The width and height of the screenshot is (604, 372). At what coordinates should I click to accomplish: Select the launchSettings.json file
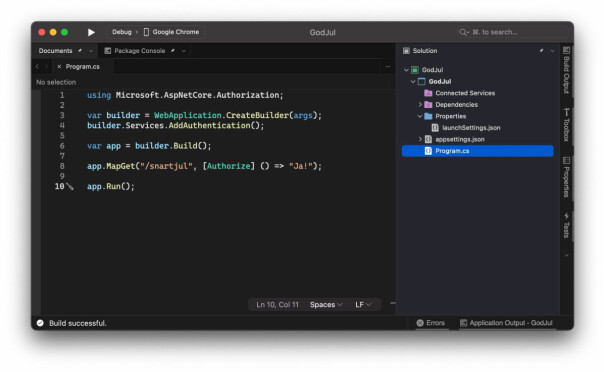471,128
